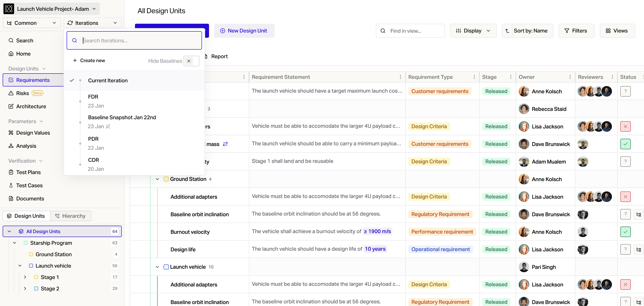Click the app logo icon
This screenshot has width=644, height=306.
pos(9,9)
